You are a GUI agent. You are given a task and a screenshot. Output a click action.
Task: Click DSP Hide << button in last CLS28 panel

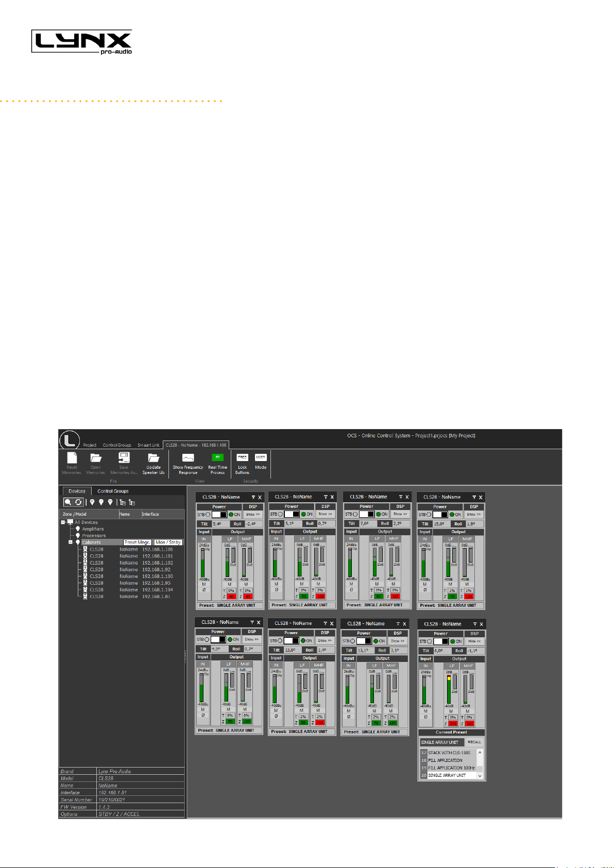coord(474,641)
